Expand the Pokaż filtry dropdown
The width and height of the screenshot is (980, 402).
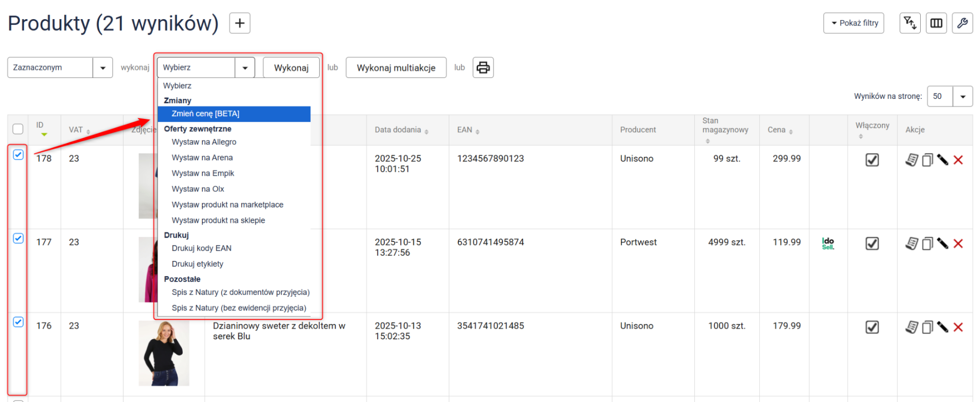(854, 23)
